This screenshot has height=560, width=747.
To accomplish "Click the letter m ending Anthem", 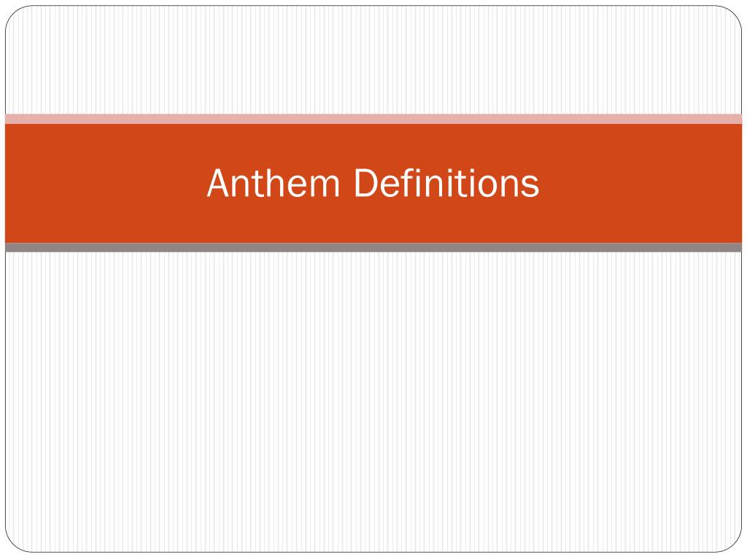I will [326, 186].
